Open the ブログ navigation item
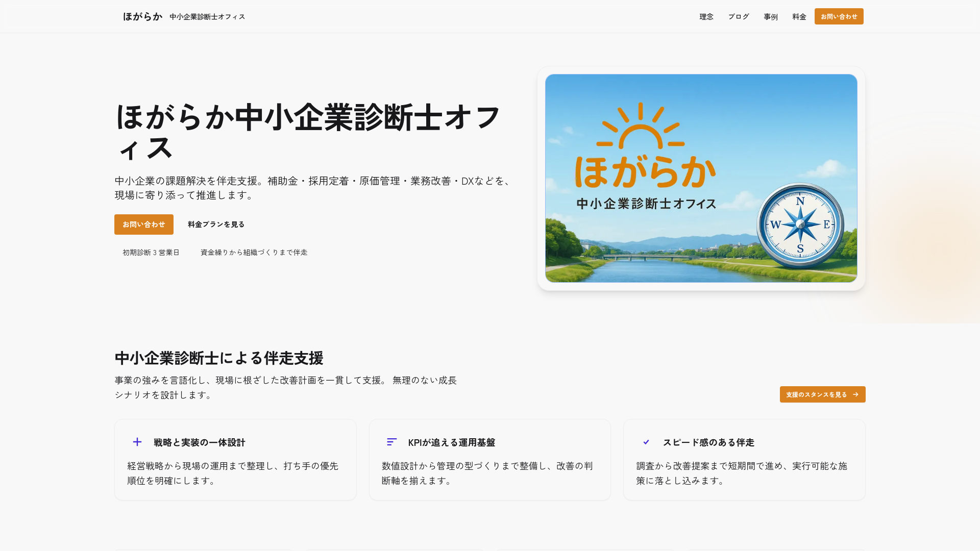 tap(739, 17)
